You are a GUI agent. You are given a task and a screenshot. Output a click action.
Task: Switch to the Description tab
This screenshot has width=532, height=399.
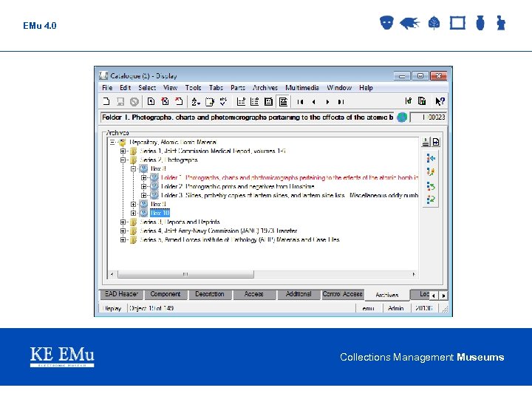(x=210, y=294)
